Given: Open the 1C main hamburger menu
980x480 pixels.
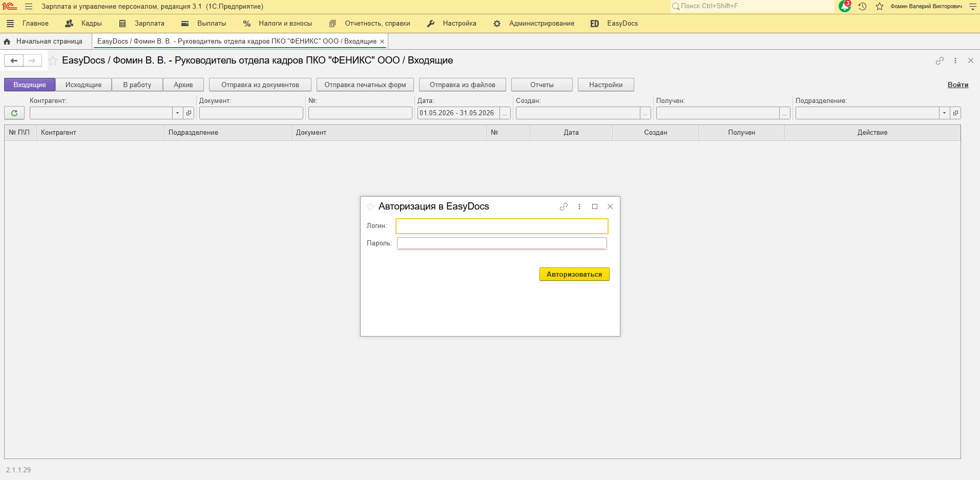Looking at the screenshot, I should coord(29,7).
